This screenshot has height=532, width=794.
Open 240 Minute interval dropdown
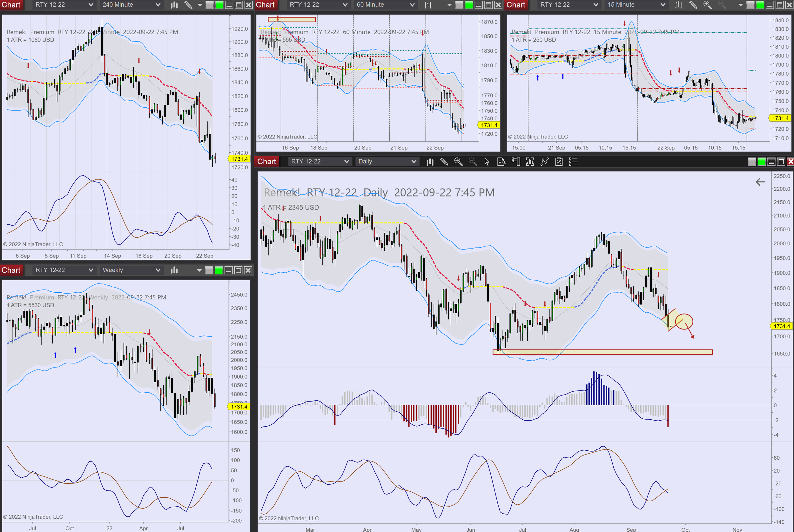click(x=131, y=5)
